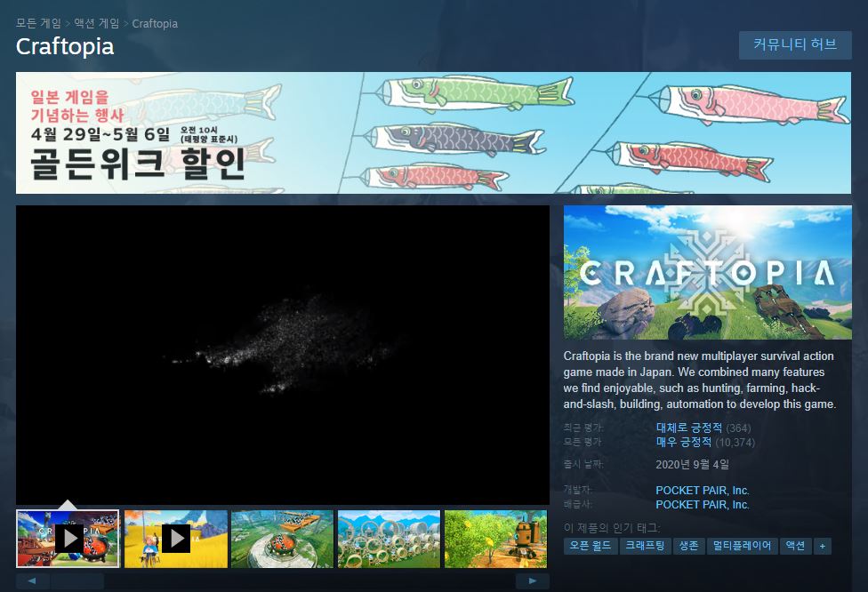Click the thumbnail strip scrollbar handle
This screenshot has width=868, height=592.
76,581
